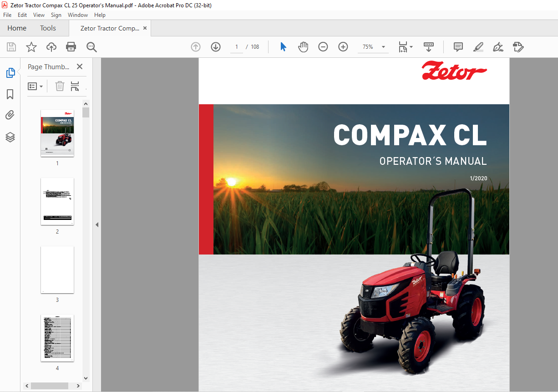Click the thumbnails vertical scrollbar handle
This screenshot has width=558, height=392.
pos(86,112)
